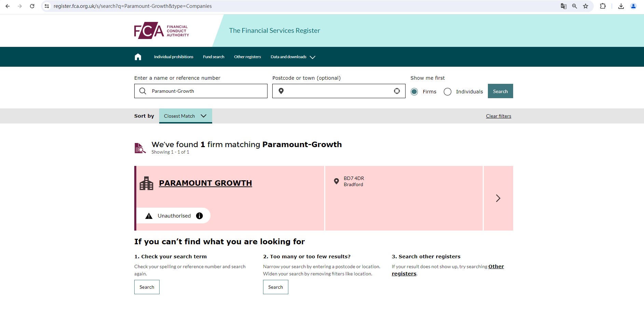Use current location crosshair icon

coord(397,91)
